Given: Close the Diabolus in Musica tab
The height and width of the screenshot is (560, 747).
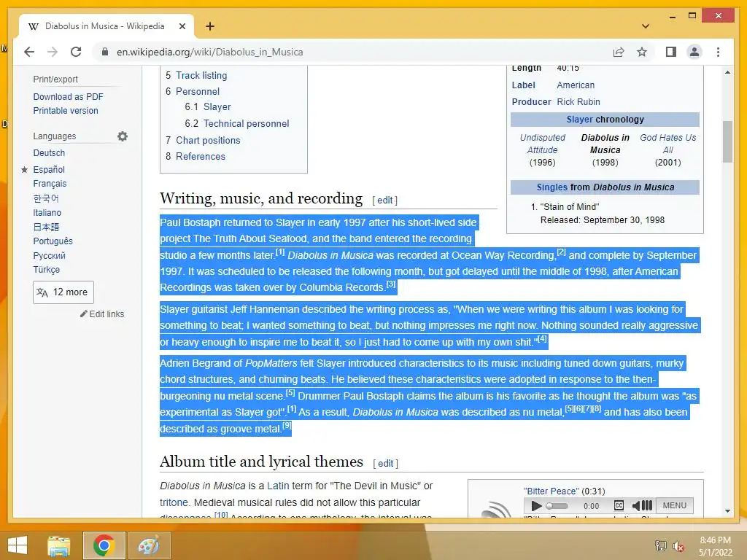Looking at the screenshot, I should click(182, 26).
